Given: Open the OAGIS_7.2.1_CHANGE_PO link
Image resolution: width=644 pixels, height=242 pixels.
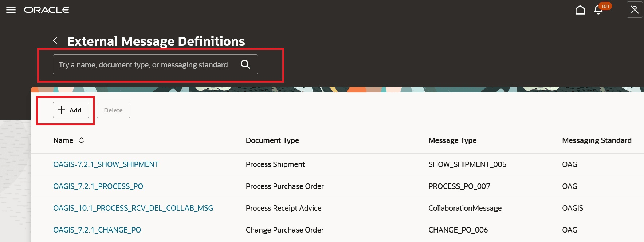Looking at the screenshot, I should coord(97,230).
